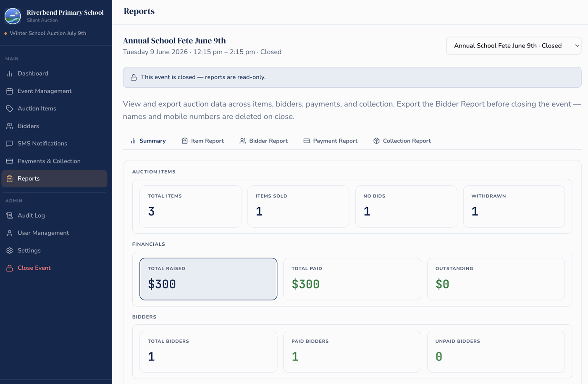Screen dimensions: 588x384
Task: Click the Withdrawn card
Action: pos(514,206)
